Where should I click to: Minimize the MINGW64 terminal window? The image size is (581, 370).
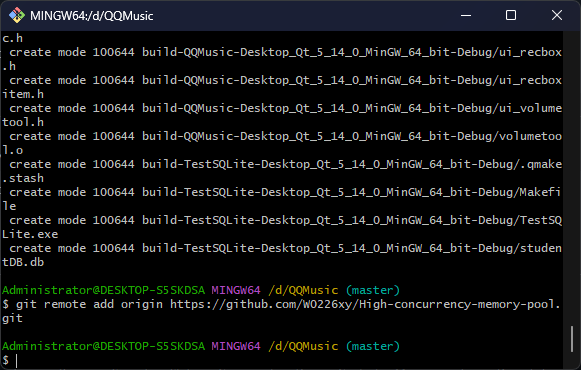click(466, 16)
